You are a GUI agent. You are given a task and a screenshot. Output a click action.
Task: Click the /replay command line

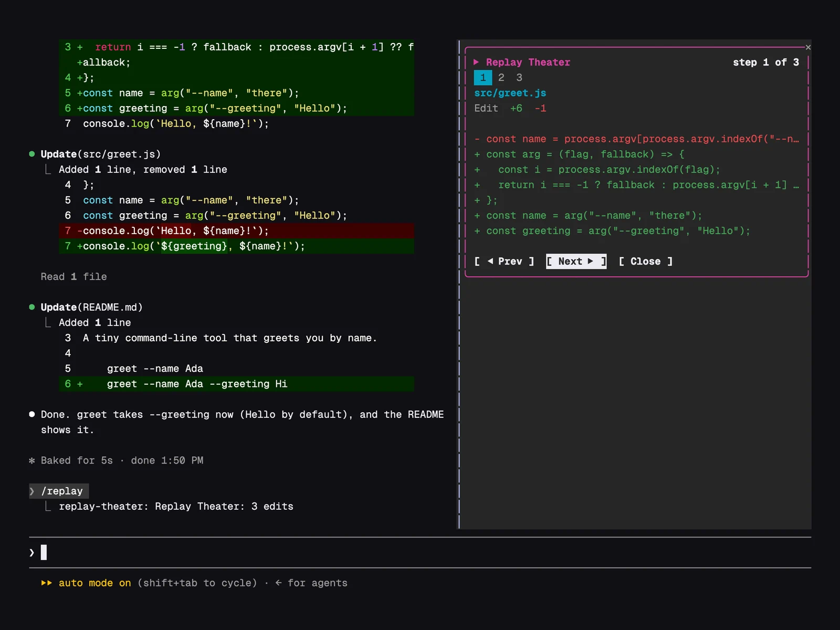(59, 491)
